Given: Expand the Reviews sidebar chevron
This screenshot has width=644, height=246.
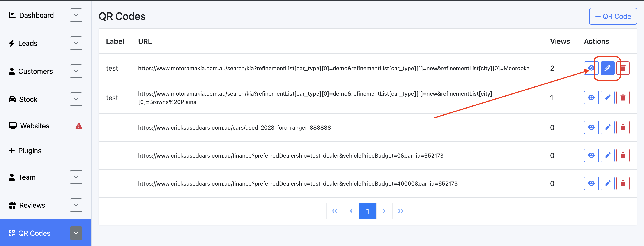Looking at the screenshot, I should coord(76,205).
